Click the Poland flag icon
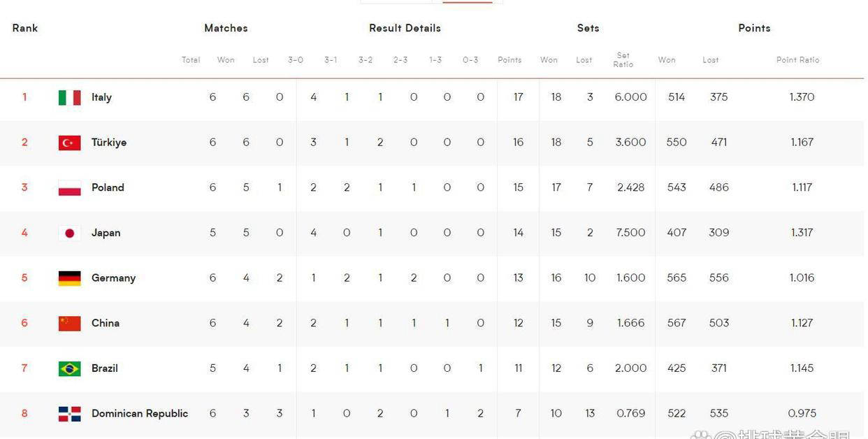868x439 pixels. pyautogui.click(x=69, y=188)
